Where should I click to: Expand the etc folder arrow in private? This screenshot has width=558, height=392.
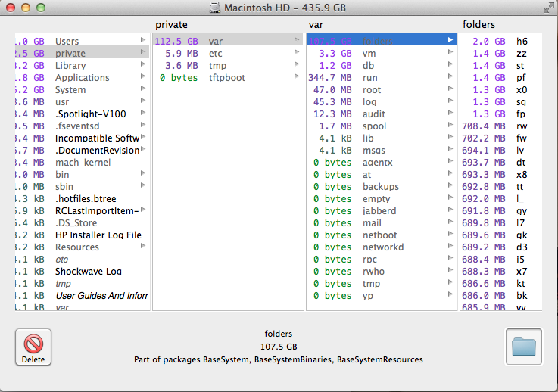point(297,52)
